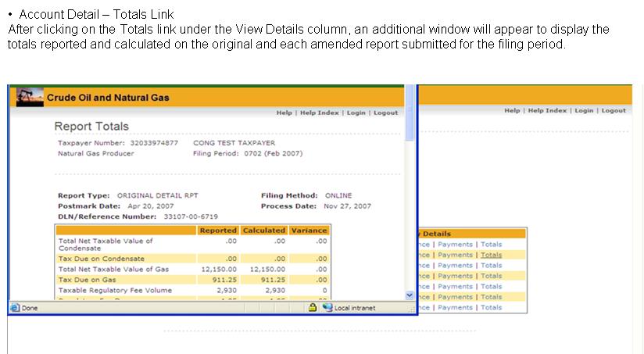The width and height of the screenshot is (644, 354).
Task: Click Login in the Report Totals popup
Action: click(356, 113)
